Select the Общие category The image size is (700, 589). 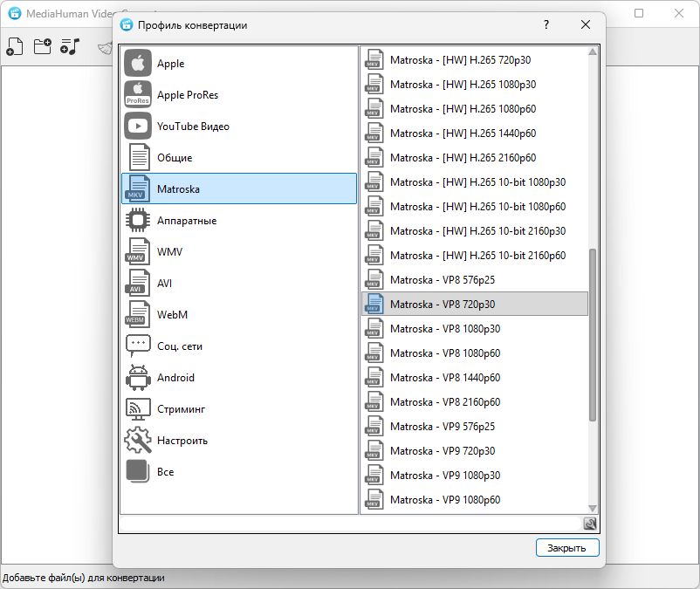point(239,158)
